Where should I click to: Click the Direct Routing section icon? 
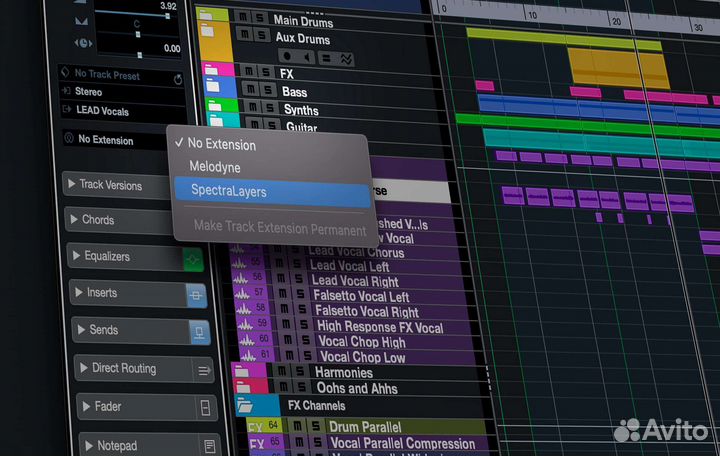(x=203, y=371)
